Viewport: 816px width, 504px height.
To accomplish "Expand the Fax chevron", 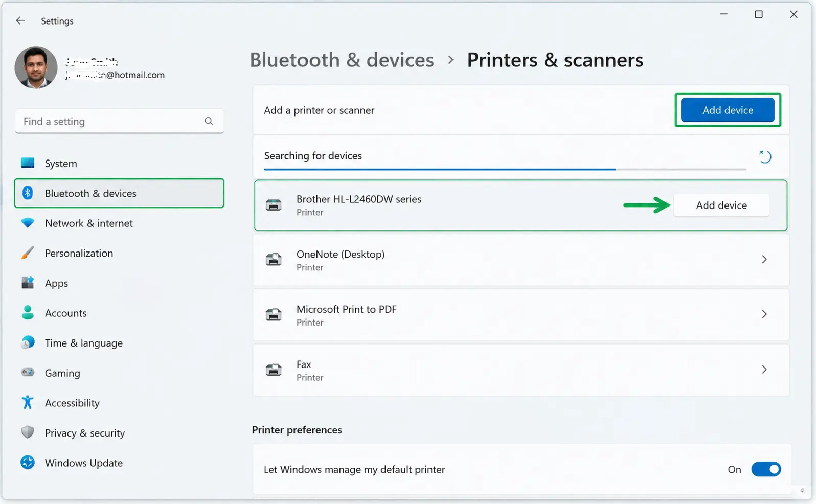I will coord(764,369).
